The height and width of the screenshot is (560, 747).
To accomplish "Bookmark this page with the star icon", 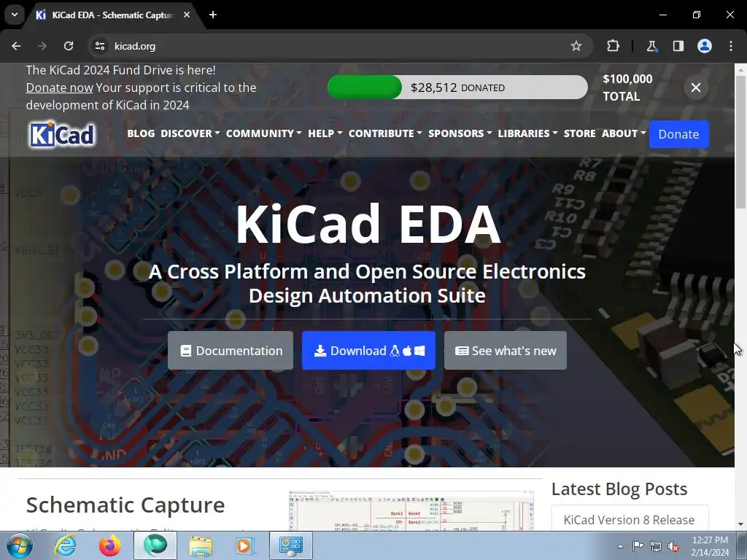I will (576, 46).
